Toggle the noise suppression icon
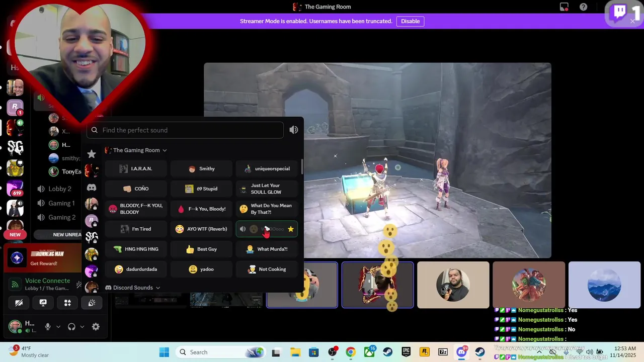This screenshot has height=362, width=644. [x=78, y=285]
